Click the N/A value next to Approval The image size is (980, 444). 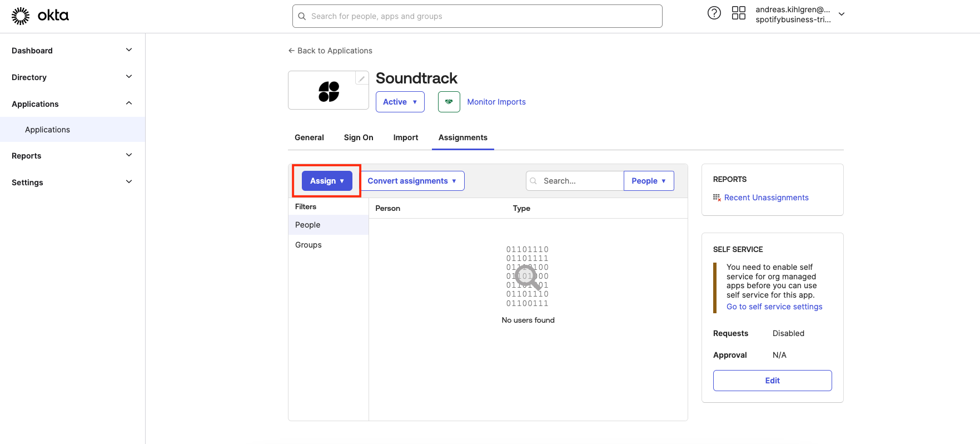(x=779, y=355)
